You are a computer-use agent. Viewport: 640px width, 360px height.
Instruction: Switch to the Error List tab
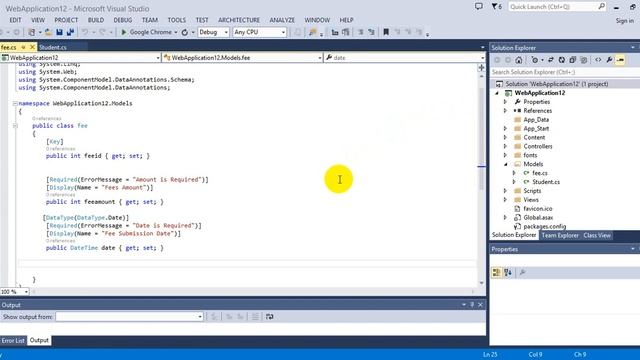tap(13, 340)
